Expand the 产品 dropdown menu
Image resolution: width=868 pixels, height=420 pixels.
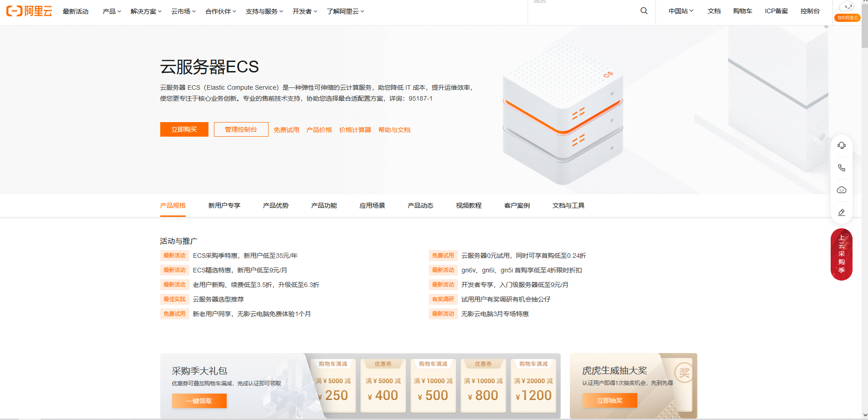pos(112,11)
